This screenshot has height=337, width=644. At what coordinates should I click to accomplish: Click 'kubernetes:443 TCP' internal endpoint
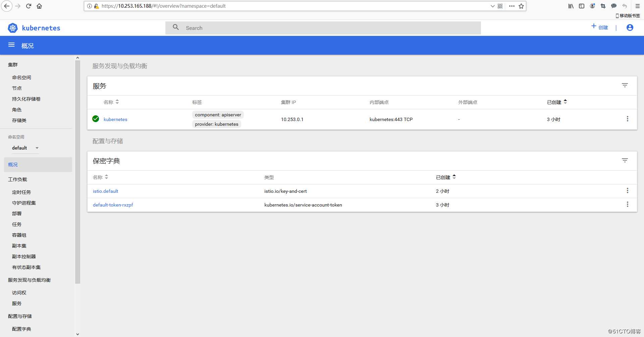[x=391, y=119]
